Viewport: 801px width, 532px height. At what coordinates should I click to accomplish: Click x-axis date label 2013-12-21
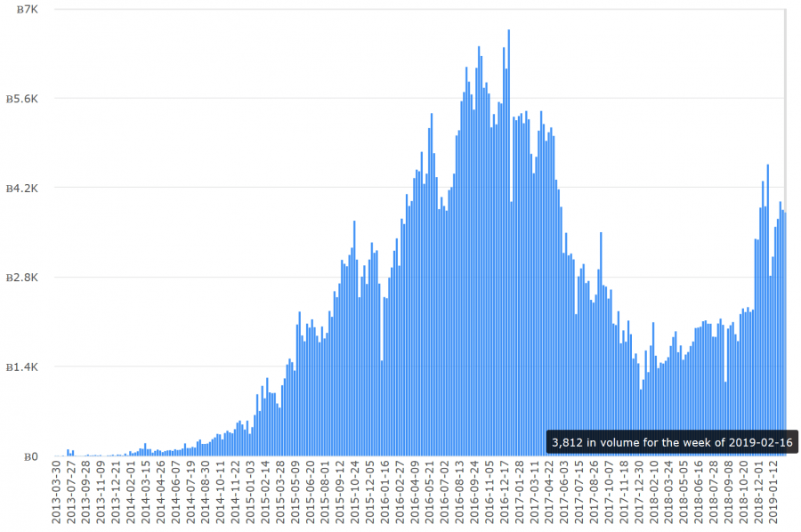(116, 492)
